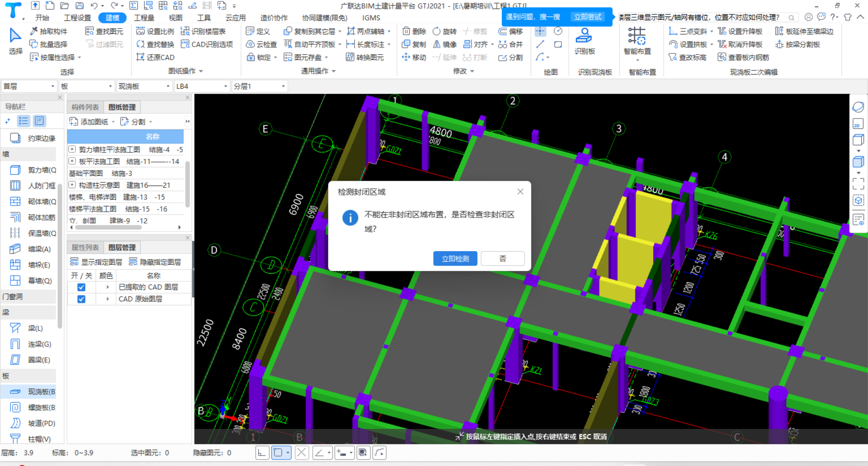The height and width of the screenshot is (466, 868).
Task: Click 立即尝试 in help banner
Action: pyautogui.click(x=588, y=17)
